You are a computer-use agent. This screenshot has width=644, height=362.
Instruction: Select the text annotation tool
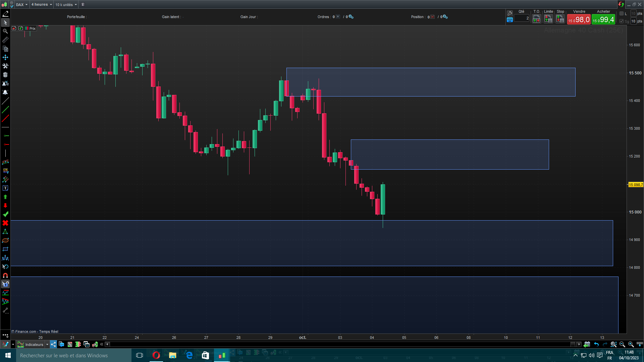click(5, 188)
